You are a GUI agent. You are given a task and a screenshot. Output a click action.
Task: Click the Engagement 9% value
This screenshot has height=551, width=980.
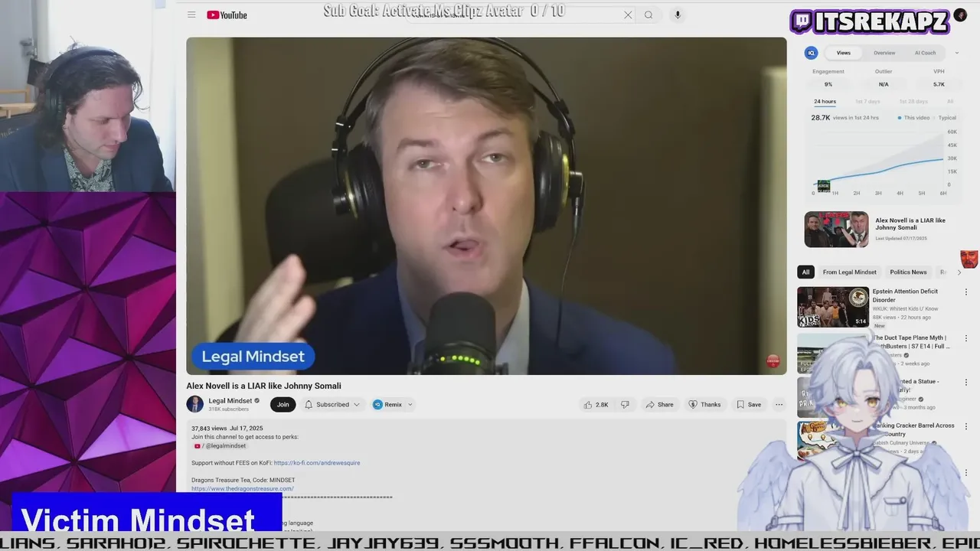(x=828, y=84)
